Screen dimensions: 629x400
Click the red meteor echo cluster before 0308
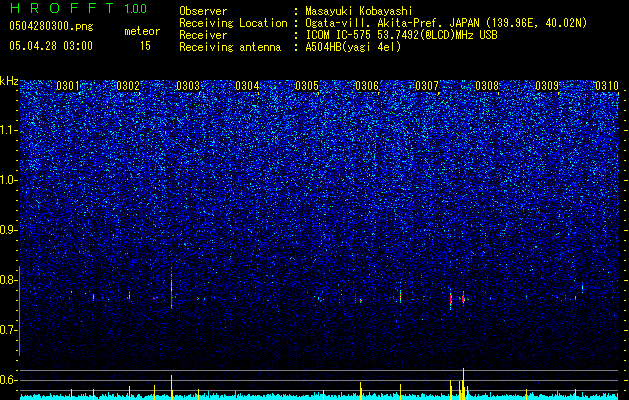pyautogui.click(x=463, y=298)
